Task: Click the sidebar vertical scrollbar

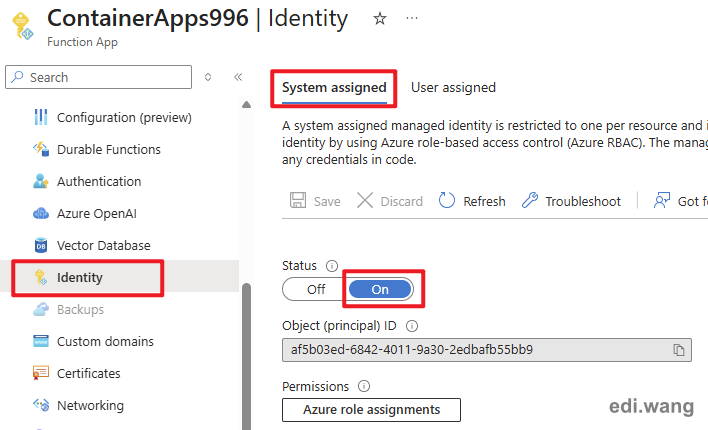Action: [246, 350]
